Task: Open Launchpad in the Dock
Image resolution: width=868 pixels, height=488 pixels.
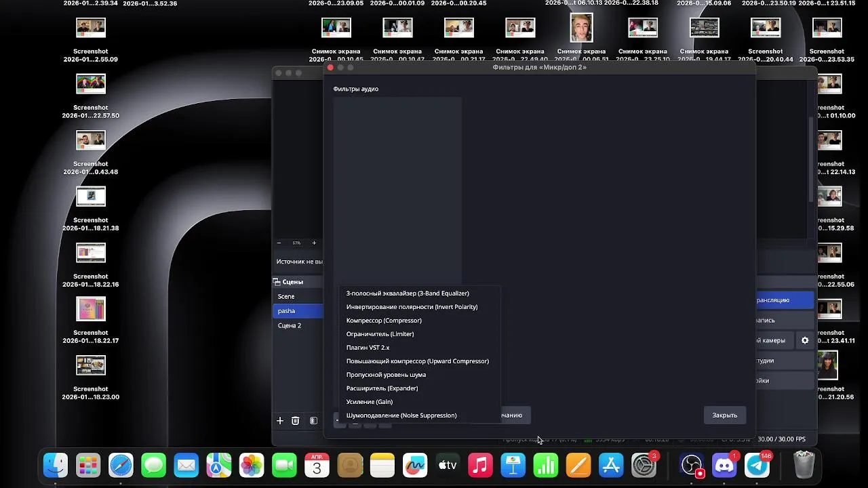Action: pos(88,465)
